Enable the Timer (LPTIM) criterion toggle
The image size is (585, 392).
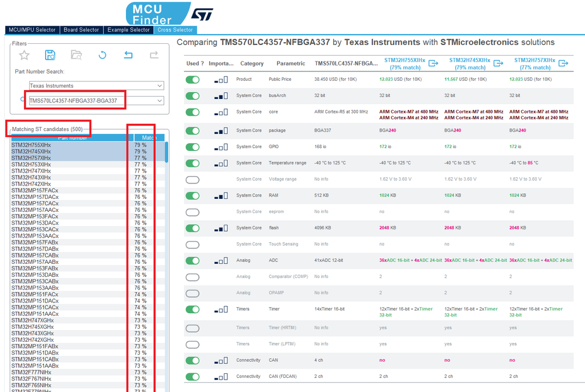193,345
